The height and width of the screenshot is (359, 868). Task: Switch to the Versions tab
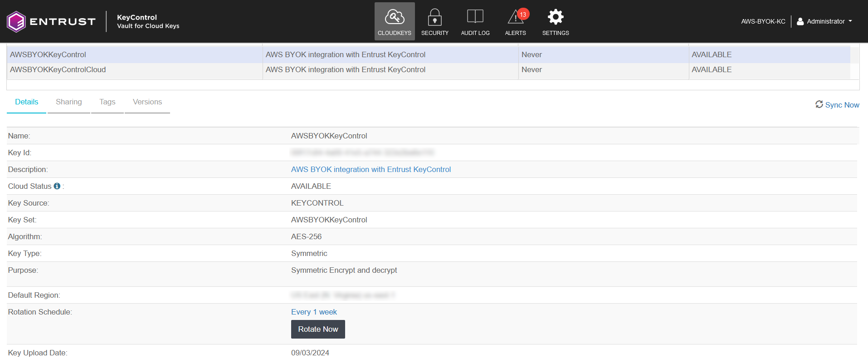(x=147, y=102)
